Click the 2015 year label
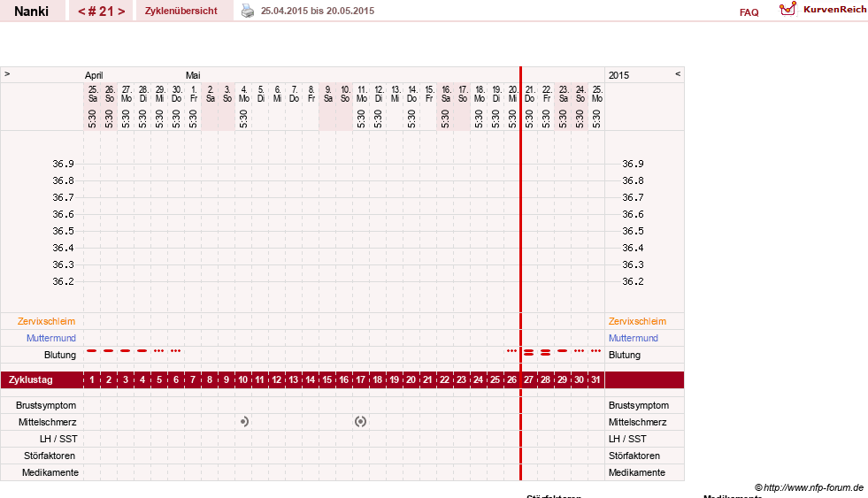Image resolution: width=868 pixels, height=498 pixels. (618, 75)
